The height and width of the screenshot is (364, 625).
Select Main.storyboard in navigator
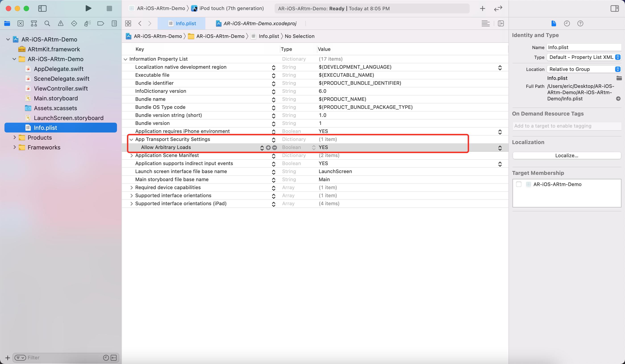point(56,98)
